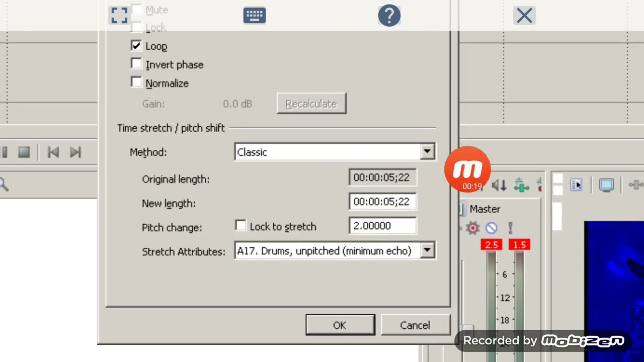This screenshot has height=362, width=644.
Task: Click the Time stretch / pitch shift section heading
Action: tap(171, 128)
